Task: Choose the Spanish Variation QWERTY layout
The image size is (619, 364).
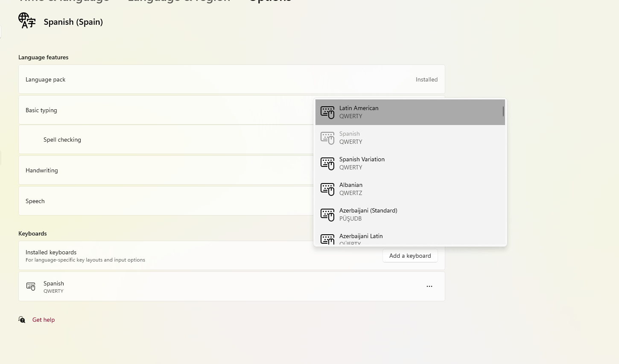Action: pos(410,163)
